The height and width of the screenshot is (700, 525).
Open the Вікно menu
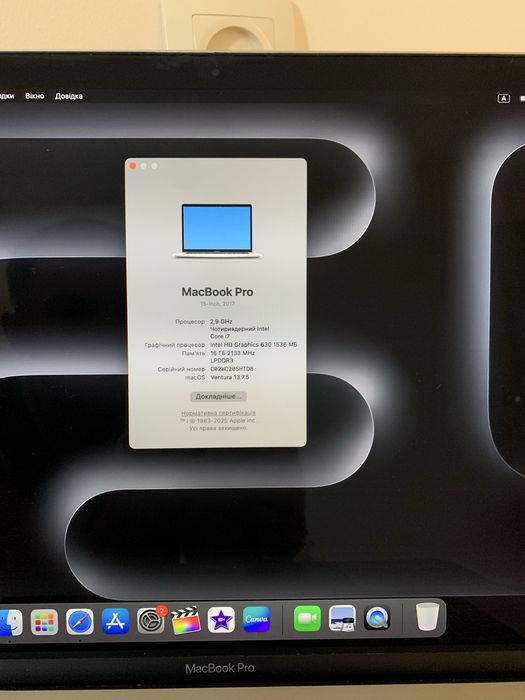(35, 96)
